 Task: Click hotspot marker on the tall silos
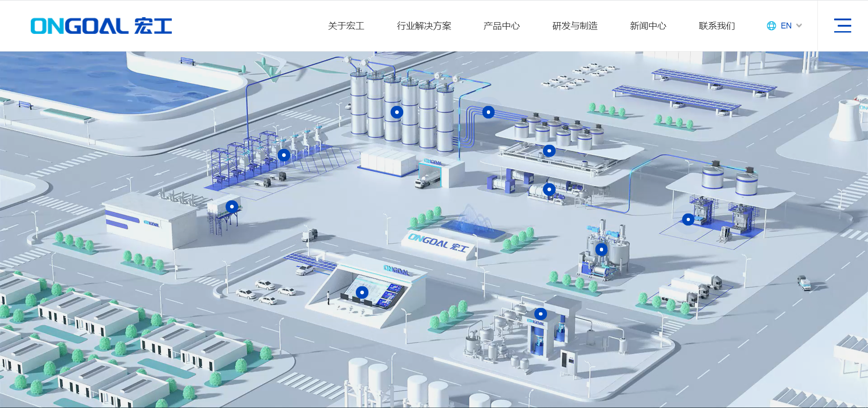click(x=396, y=112)
